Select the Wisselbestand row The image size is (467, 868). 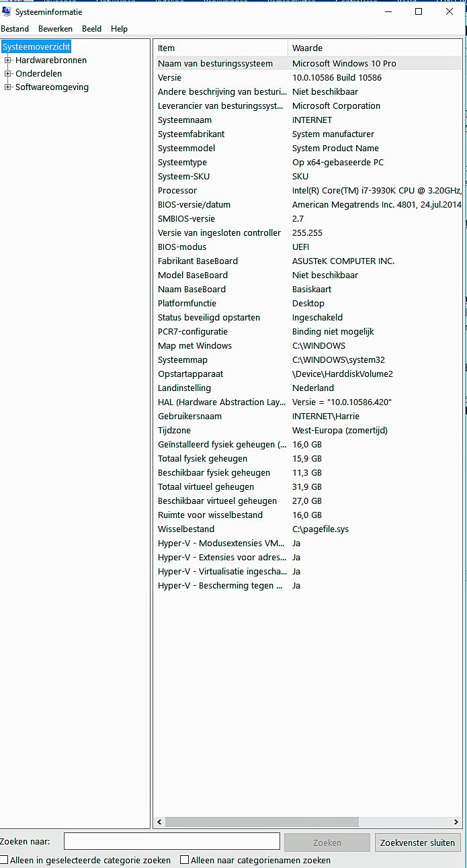309,529
